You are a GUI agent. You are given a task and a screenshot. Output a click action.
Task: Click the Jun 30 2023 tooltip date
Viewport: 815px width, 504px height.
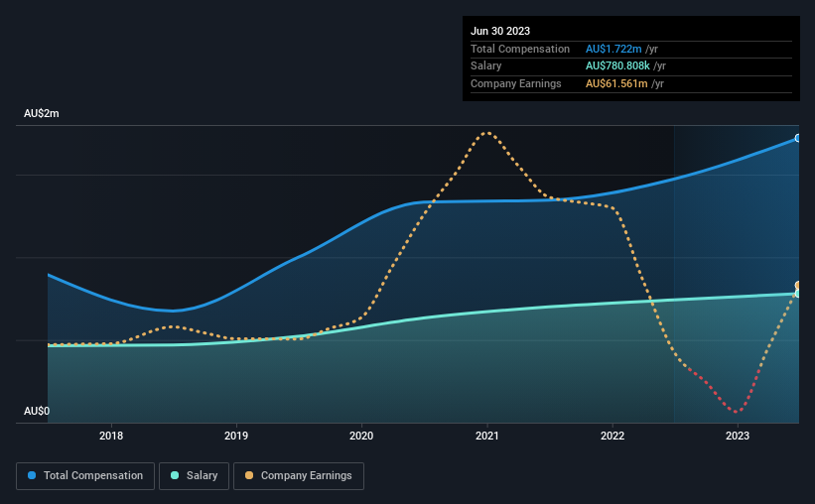click(x=500, y=31)
